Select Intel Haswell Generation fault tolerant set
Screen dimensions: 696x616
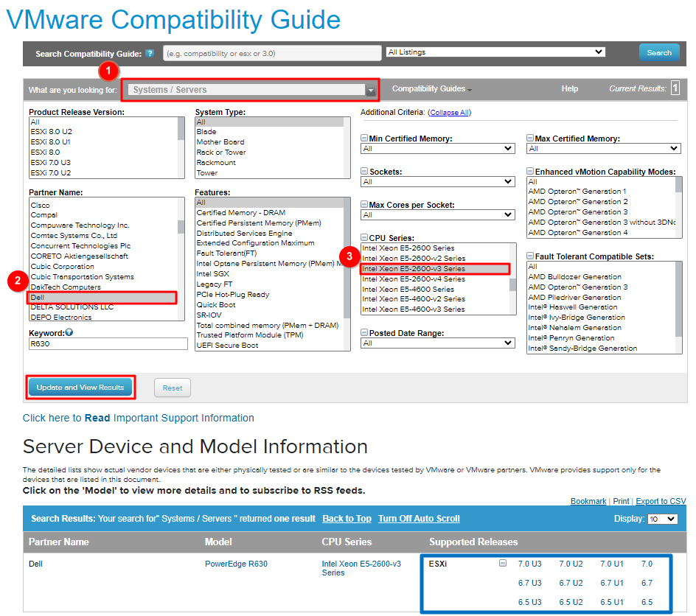tap(573, 307)
